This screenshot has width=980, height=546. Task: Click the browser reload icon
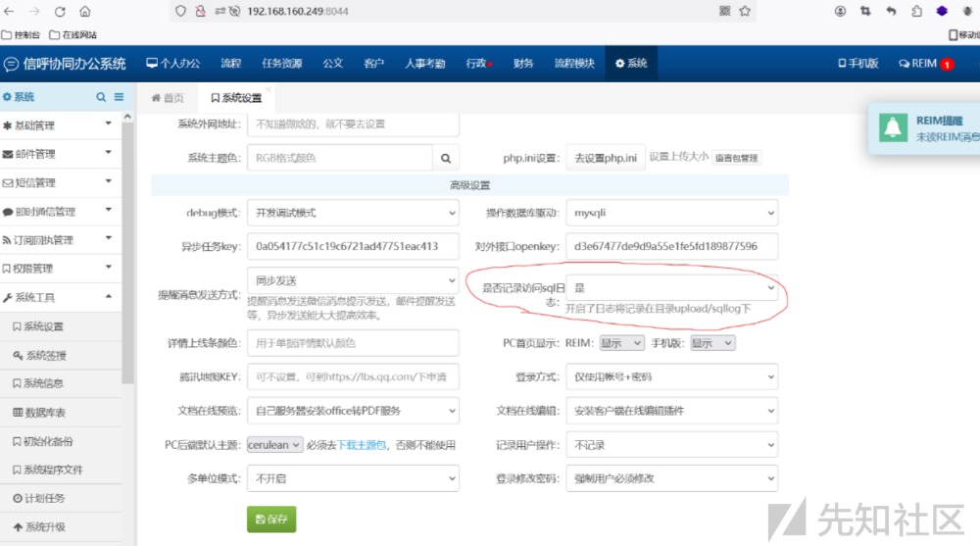tap(60, 12)
